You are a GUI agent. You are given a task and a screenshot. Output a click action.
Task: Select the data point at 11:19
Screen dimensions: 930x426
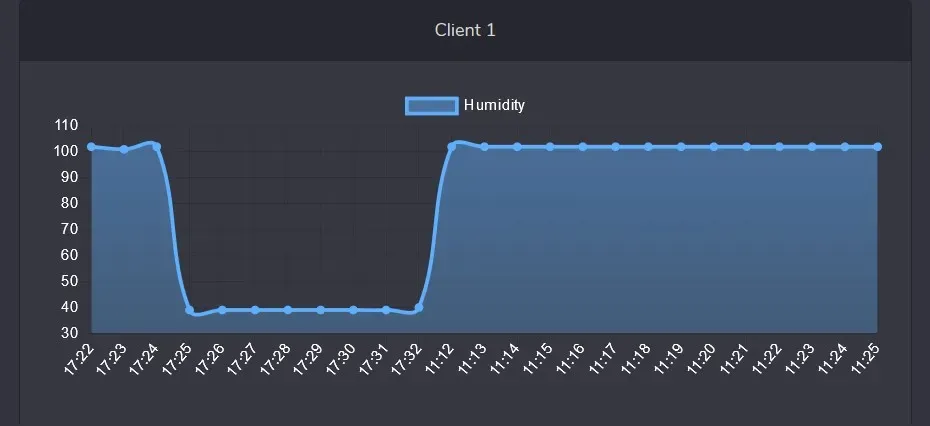click(x=681, y=147)
